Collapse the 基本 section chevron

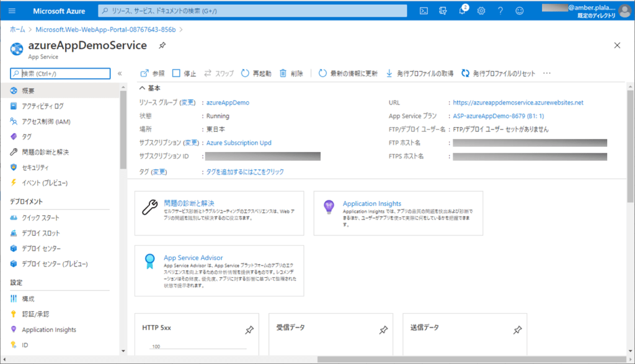click(x=143, y=87)
